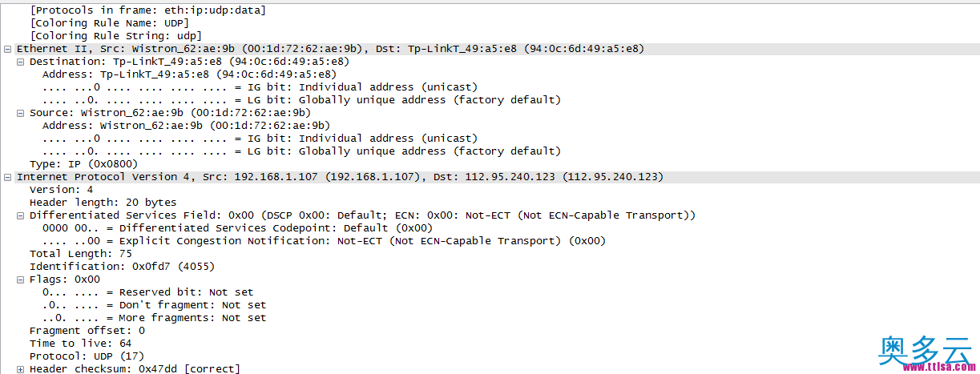Collapse the Destination Tp-LinkT_49:a5:e8 node

(21, 62)
